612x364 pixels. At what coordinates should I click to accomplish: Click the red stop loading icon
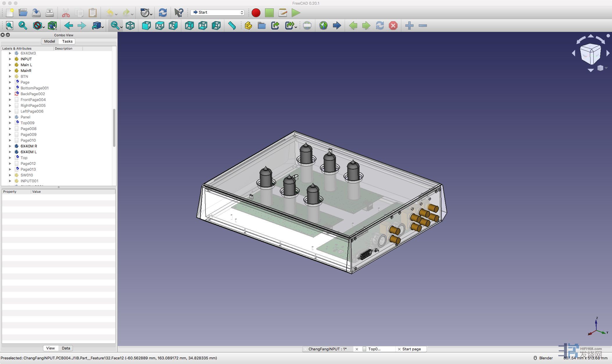click(x=393, y=26)
